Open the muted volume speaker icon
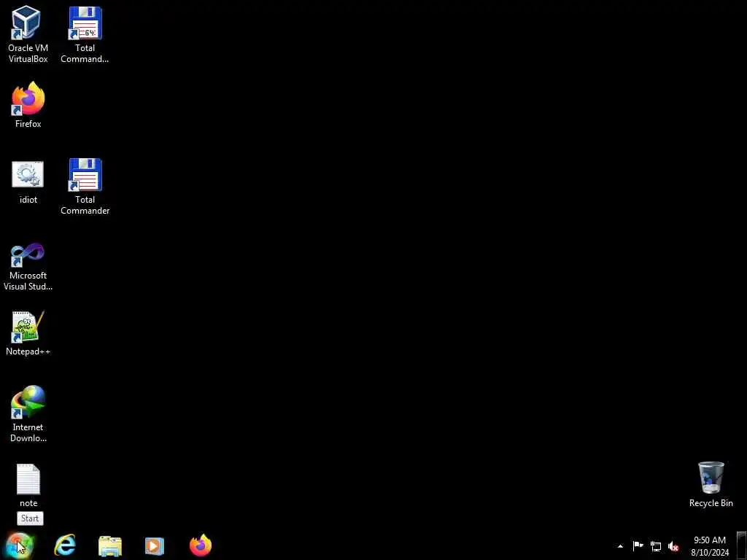Screen dimensions: 747x560 [673, 546]
